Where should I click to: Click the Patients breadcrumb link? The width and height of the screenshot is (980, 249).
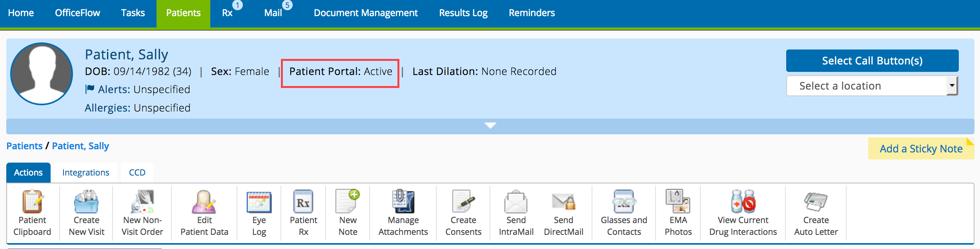[x=24, y=146]
